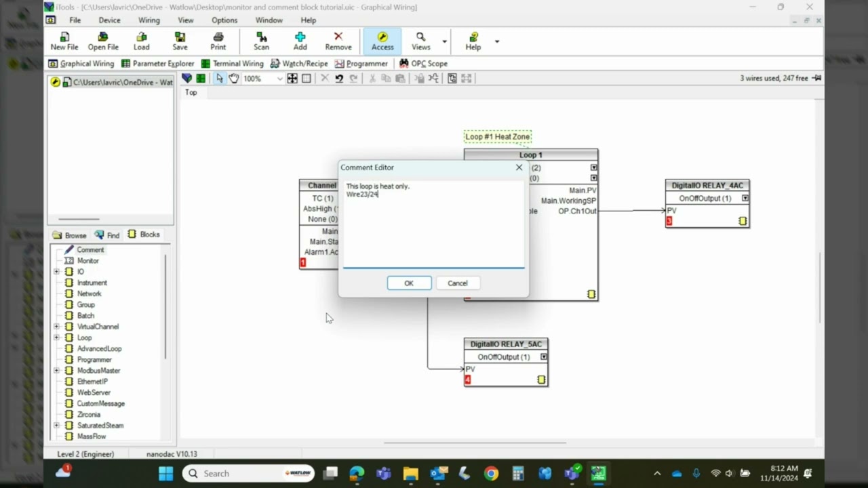Switch to the Graphical Wiring view

click(x=81, y=63)
